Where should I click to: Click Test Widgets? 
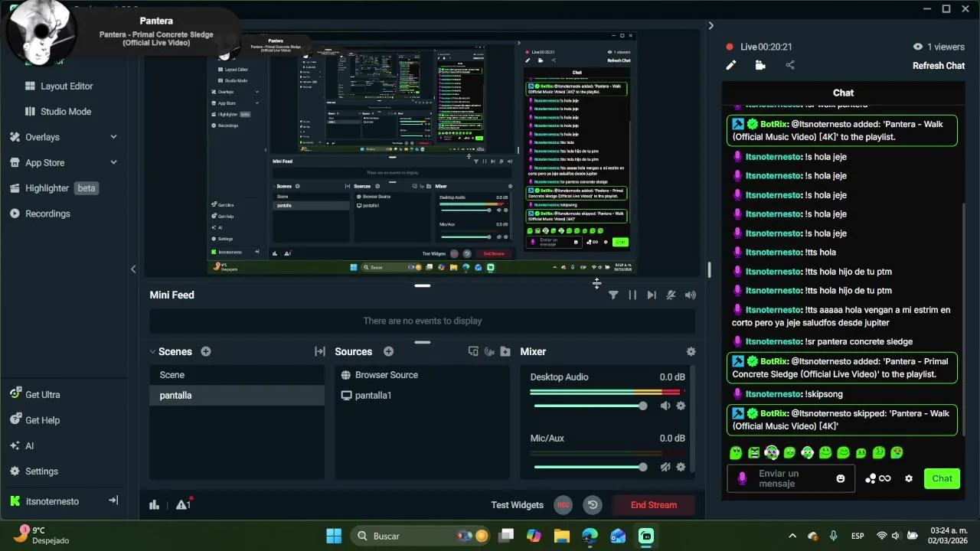(x=517, y=505)
